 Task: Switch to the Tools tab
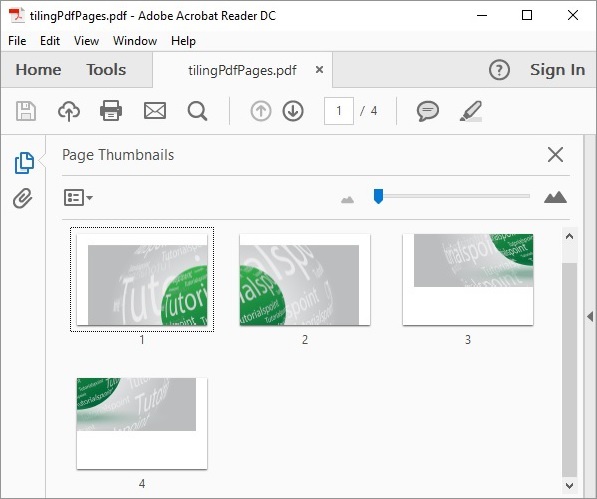point(106,70)
